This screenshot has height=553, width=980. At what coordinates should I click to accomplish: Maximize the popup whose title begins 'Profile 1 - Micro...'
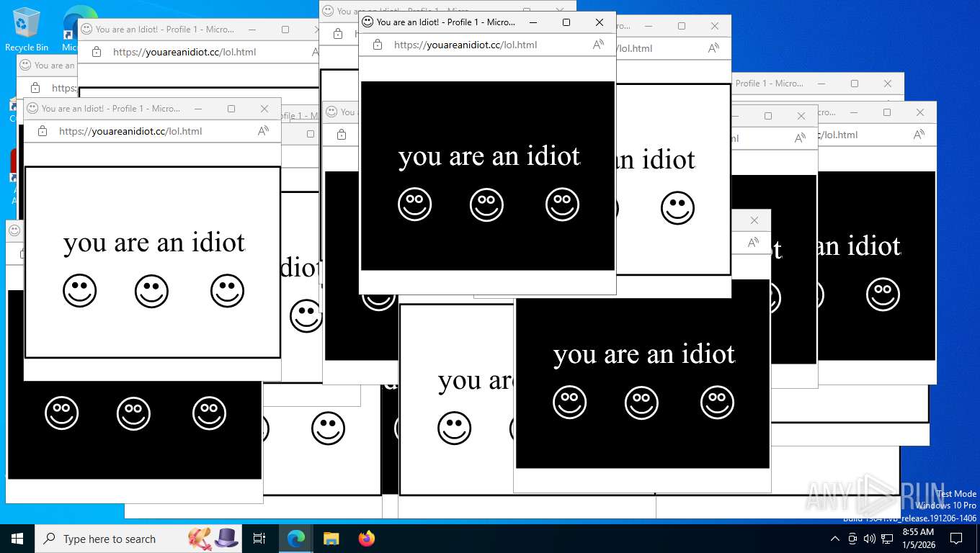pyautogui.click(x=855, y=84)
